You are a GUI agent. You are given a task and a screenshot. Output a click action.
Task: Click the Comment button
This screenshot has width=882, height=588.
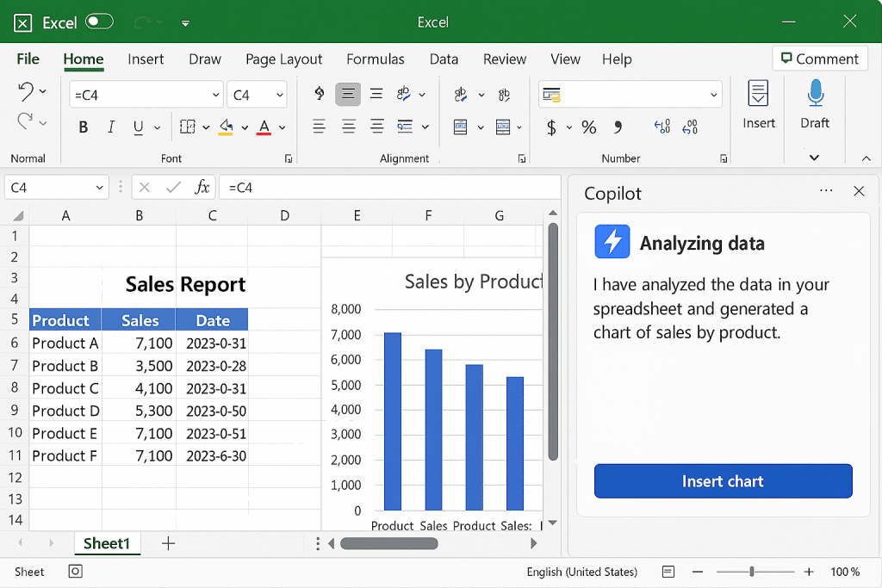[x=819, y=59]
